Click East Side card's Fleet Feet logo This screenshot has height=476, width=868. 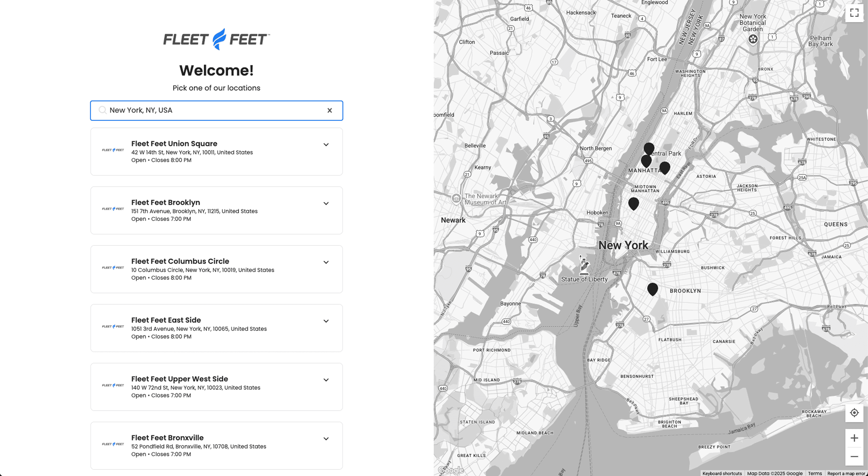[113, 326]
